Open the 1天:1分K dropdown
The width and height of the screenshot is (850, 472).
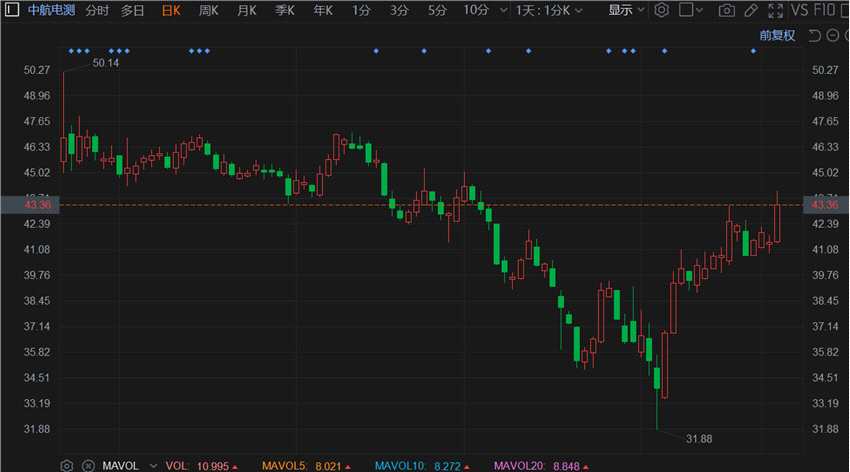tap(549, 10)
